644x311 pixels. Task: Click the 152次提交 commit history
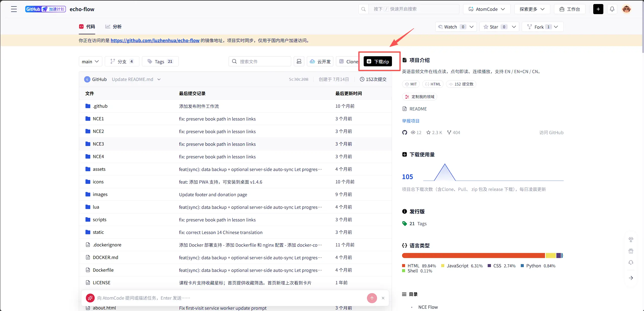[x=373, y=79]
